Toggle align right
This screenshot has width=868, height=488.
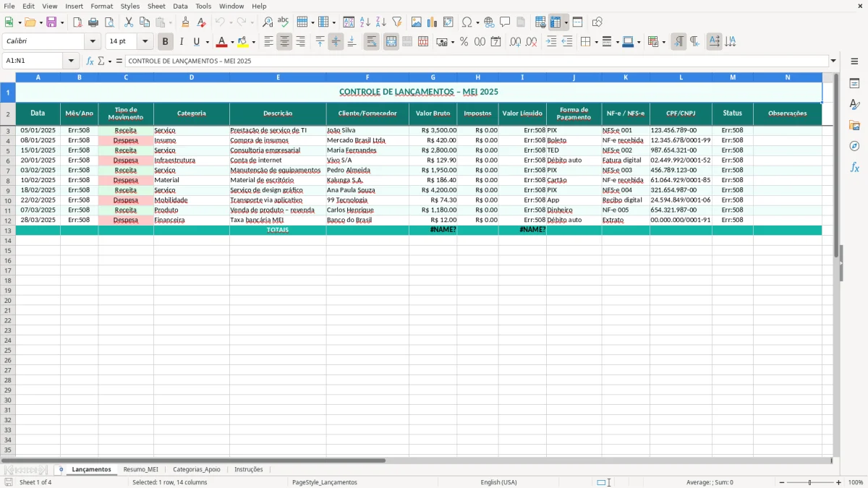click(x=300, y=42)
